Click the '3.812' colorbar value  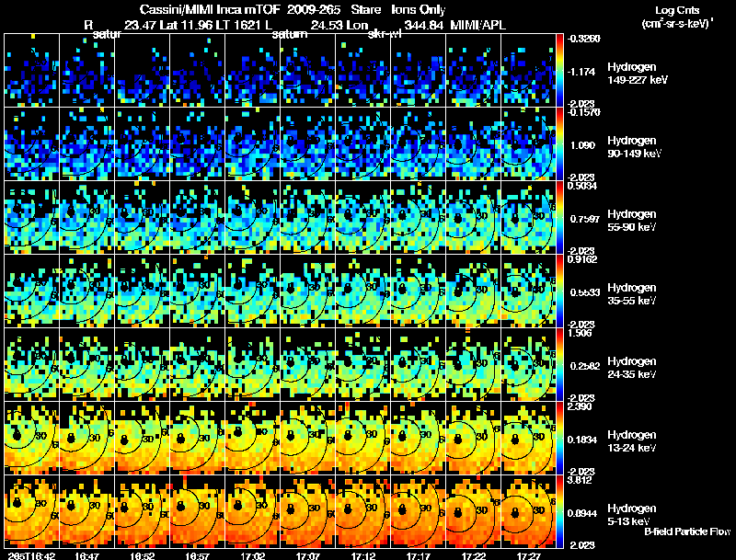click(x=581, y=480)
